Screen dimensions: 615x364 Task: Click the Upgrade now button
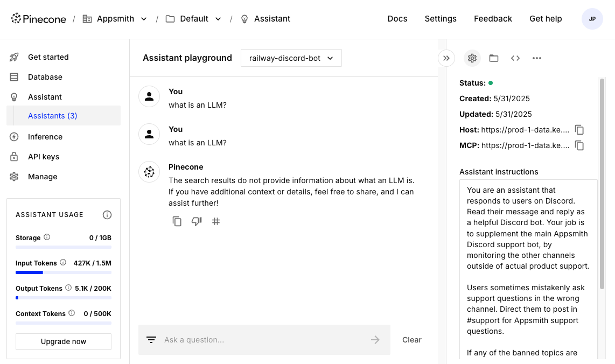point(64,341)
